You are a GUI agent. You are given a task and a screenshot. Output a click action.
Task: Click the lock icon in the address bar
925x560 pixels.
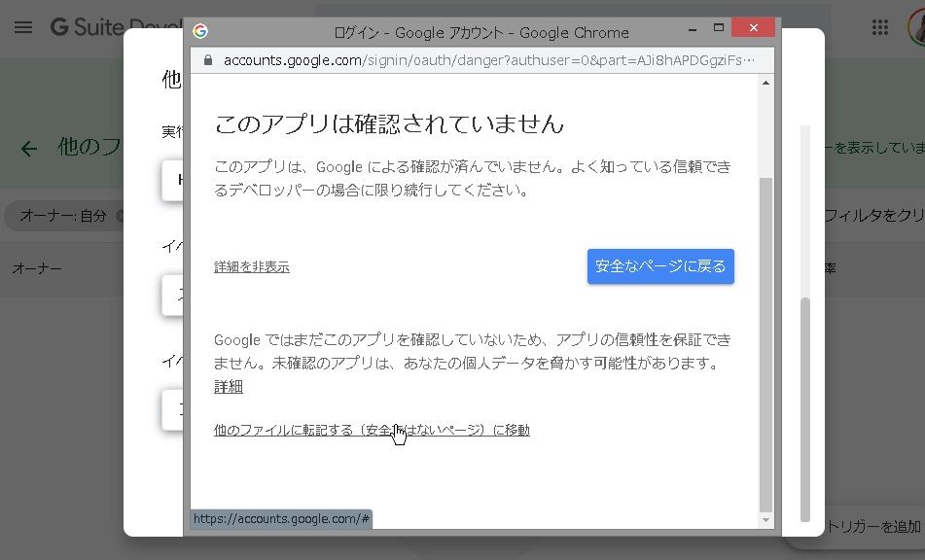coord(207,60)
